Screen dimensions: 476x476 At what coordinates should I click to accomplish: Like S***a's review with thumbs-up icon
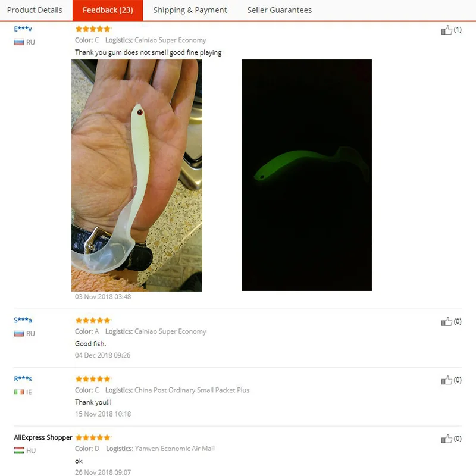446,321
